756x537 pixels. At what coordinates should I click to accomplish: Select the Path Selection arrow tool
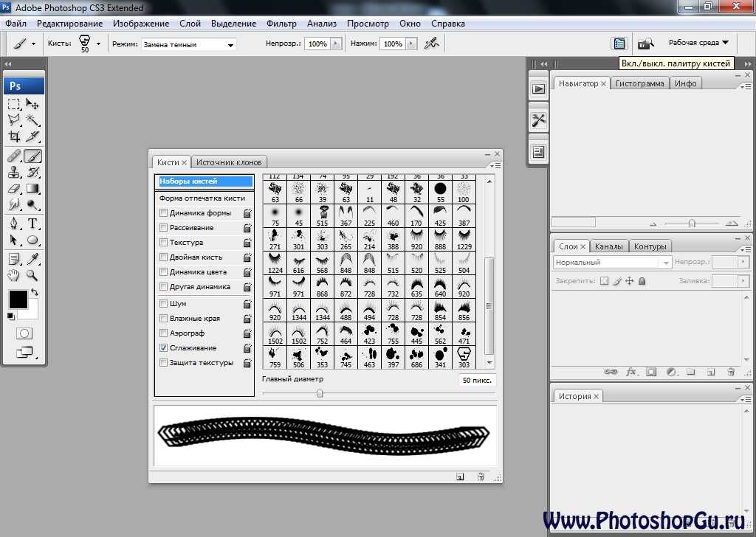coord(14,240)
